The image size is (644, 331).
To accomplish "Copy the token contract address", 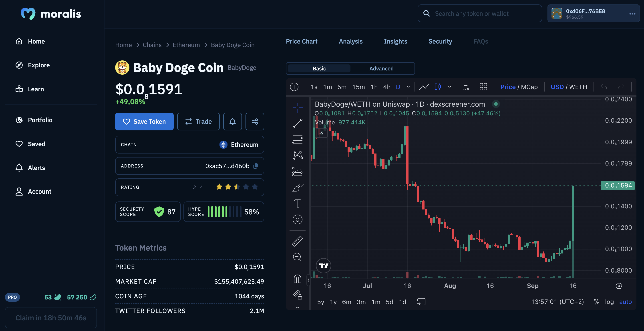I will [x=256, y=166].
